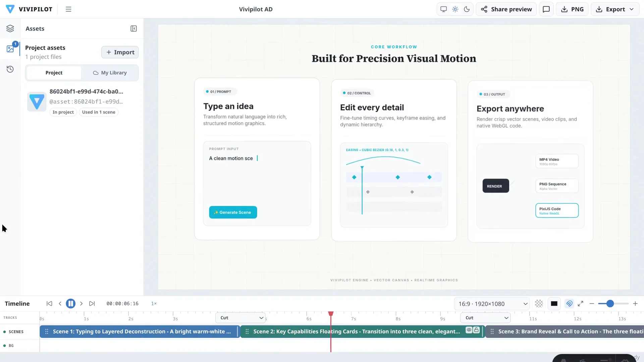Zoom in the timeline with plus
644x362 pixels.
(x=635, y=304)
